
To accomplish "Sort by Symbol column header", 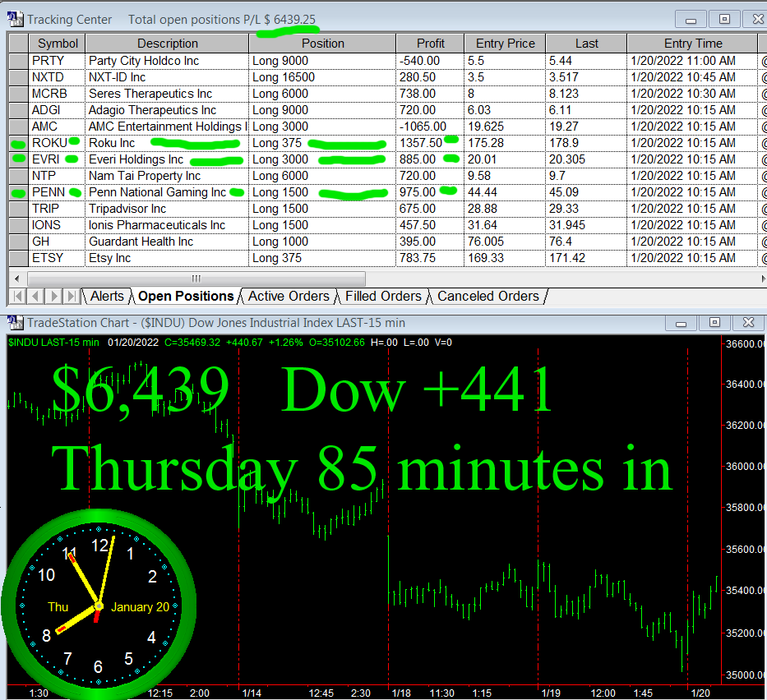I will (58, 44).
